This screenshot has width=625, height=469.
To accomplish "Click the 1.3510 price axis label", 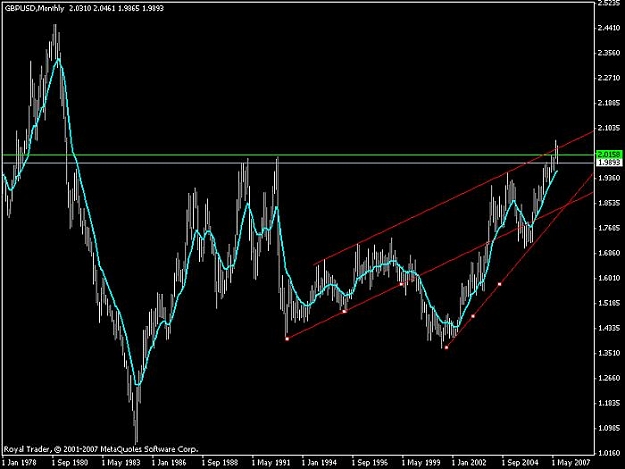I will click(x=609, y=353).
